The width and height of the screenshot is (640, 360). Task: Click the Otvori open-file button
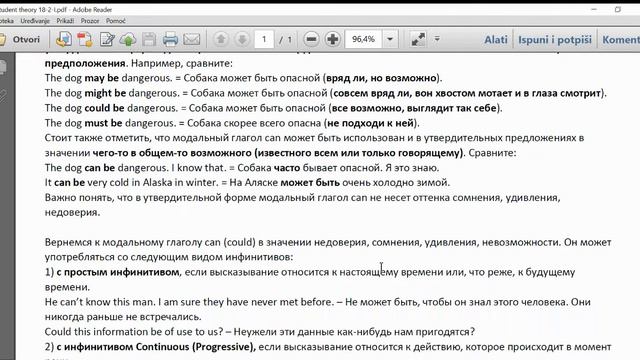coord(20,39)
